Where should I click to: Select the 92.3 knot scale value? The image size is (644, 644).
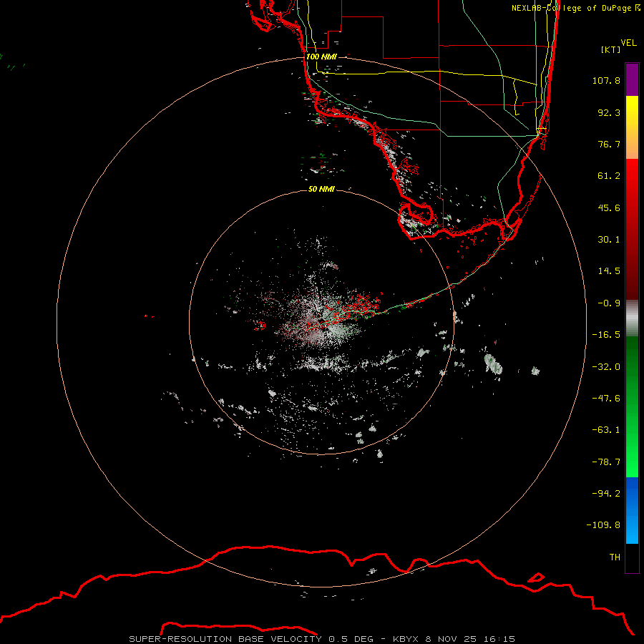pyautogui.click(x=609, y=112)
